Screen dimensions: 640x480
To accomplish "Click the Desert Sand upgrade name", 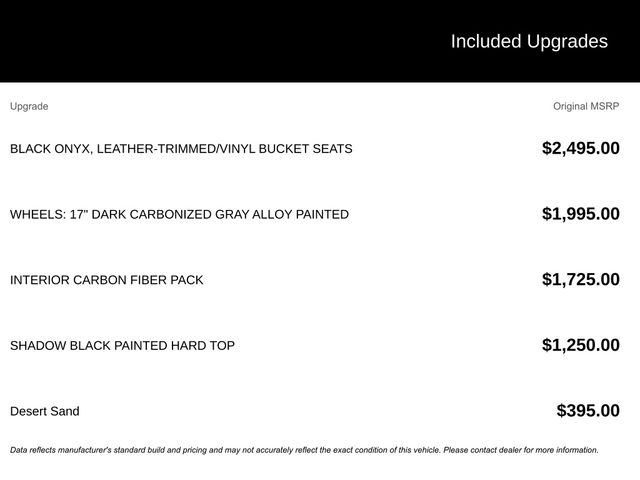I will (44, 411).
